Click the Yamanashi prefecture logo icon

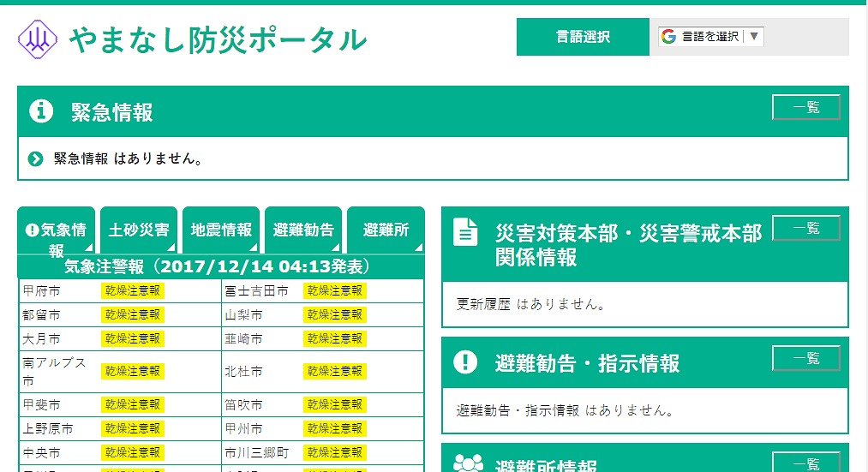coord(37,39)
